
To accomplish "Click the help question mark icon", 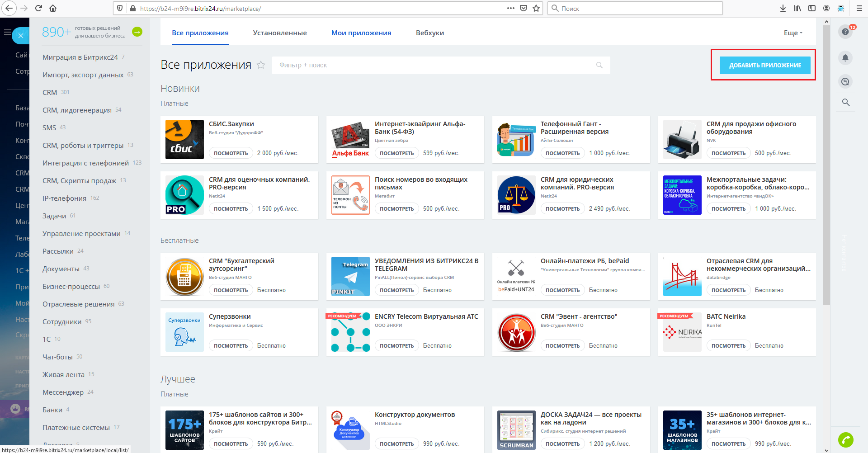I will [844, 32].
